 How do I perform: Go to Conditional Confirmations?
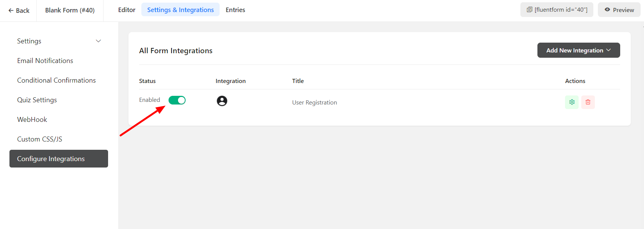[x=56, y=80]
